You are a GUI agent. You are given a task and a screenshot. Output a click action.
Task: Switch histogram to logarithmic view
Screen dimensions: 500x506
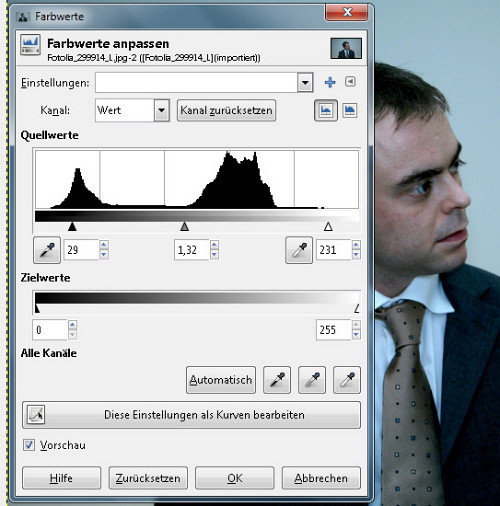(x=350, y=110)
